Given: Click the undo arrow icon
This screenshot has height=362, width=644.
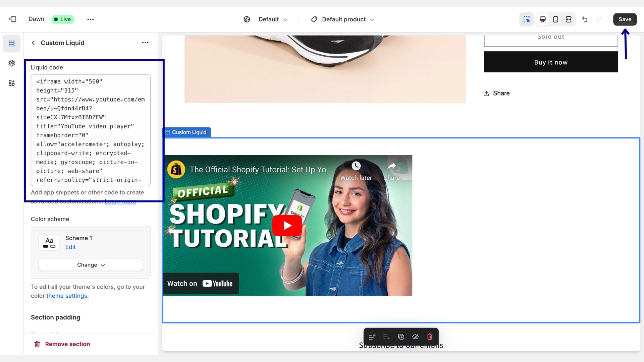Looking at the screenshot, I should 585,19.
